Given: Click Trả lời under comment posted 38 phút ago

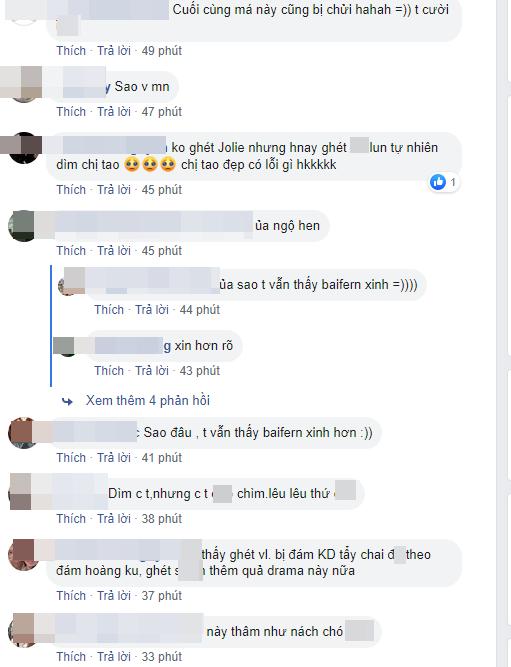Looking at the screenshot, I should 114,519.
